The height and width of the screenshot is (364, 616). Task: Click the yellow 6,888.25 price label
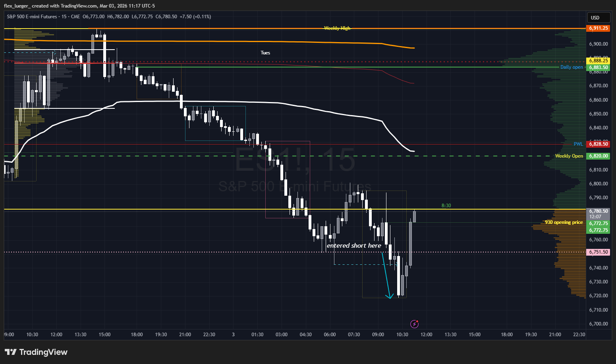pyautogui.click(x=598, y=61)
